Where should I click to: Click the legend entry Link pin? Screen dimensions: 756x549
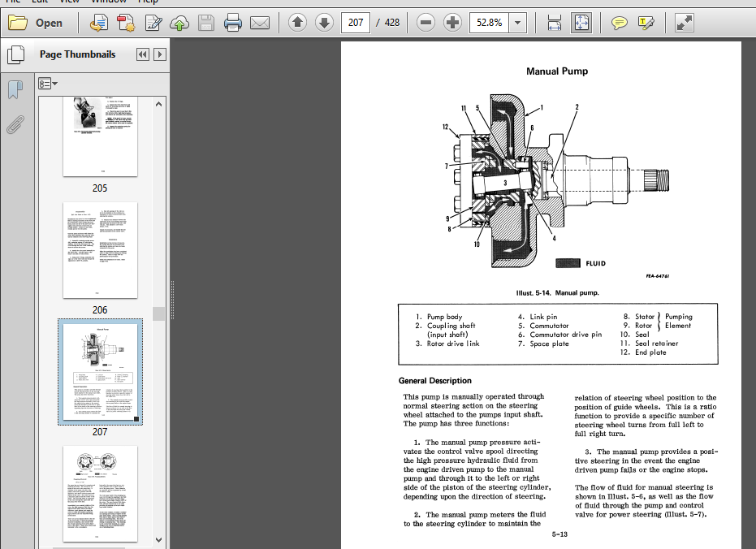[543, 317]
